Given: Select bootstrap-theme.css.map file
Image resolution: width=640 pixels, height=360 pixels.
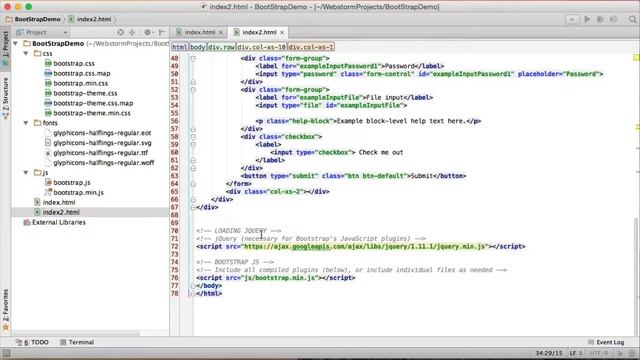Looking at the screenshot, I should point(93,103).
